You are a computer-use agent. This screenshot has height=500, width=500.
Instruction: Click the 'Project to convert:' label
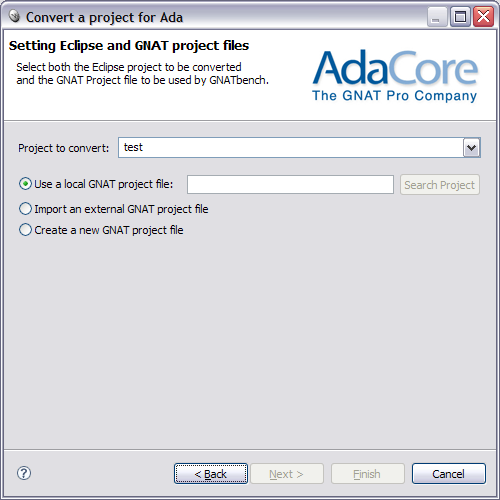pyautogui.click(x=64, y=148)
